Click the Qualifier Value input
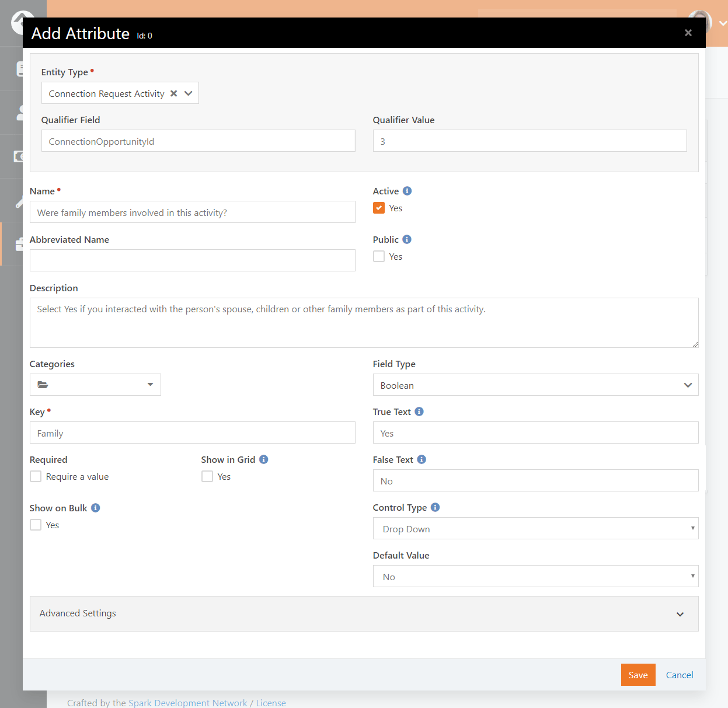 click(x=530, y=141)
